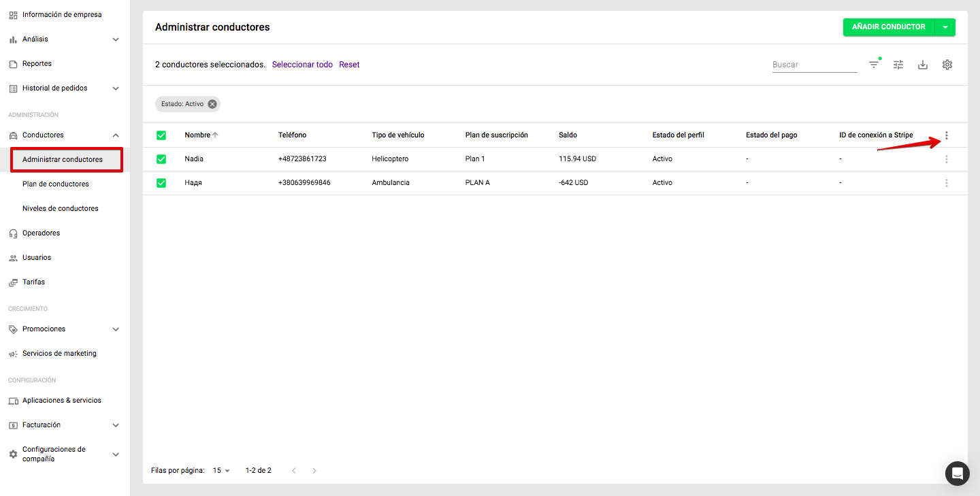Screen dimensions: 980x496
Task: Click the Añadir Conductor button
Action: click(888, 27)
